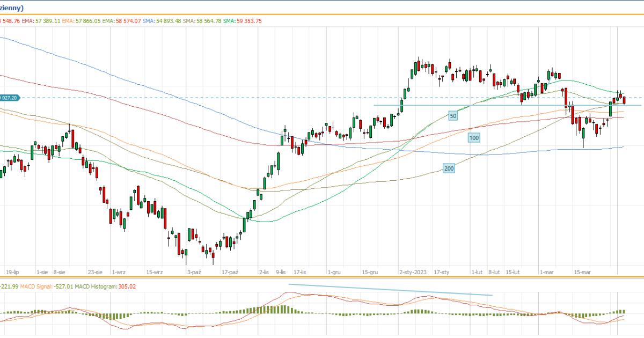644x338 pixels.
Task: Click the 2-sty-2023 date on axis
Action: (x=414, y=273)
